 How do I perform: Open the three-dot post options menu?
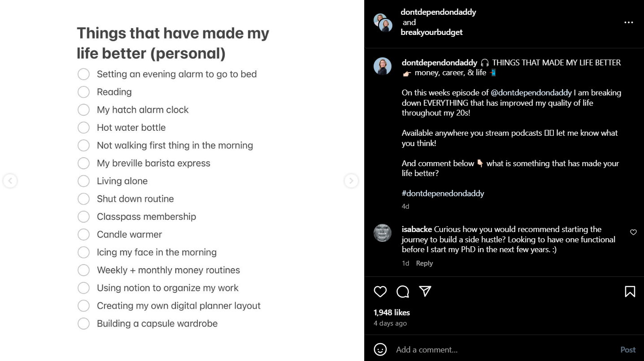[628, 22]
